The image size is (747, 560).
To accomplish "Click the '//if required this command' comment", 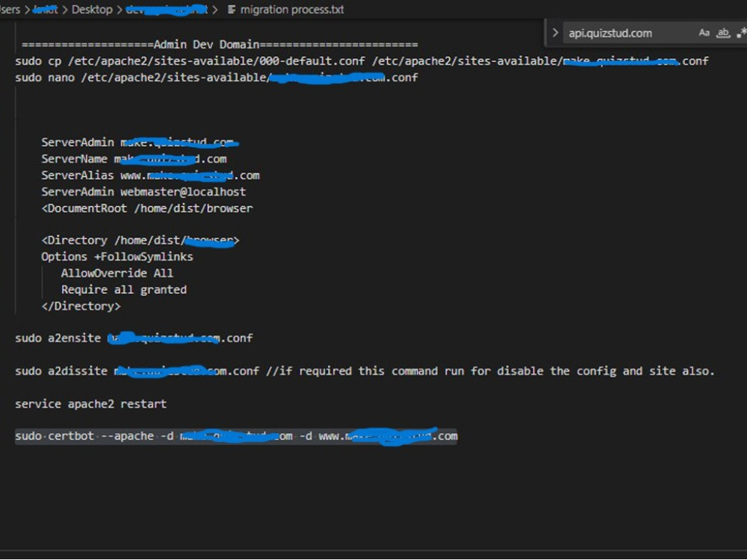I will (x=490, y=371).
